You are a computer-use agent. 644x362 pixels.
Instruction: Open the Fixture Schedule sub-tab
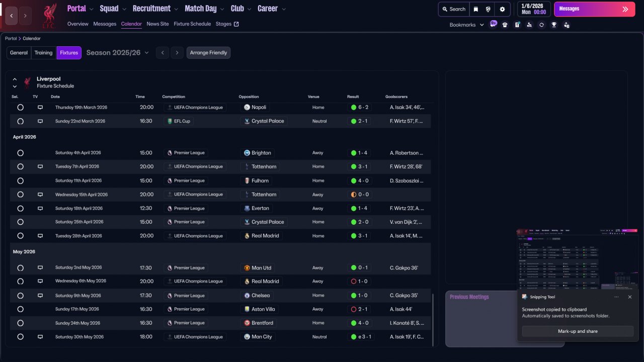[x=192, y=24]
